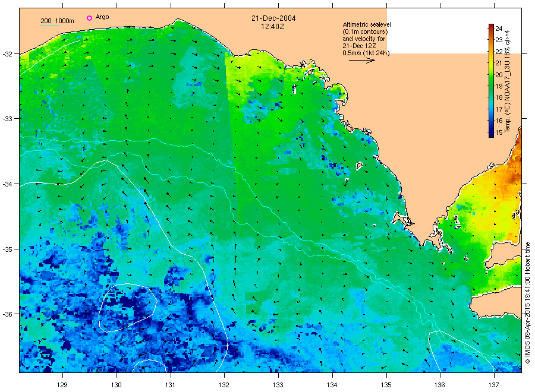535x392 pixels.
Task: Click the latitude label '-33'
Action: pyautogui.click(x=8, y=119)
